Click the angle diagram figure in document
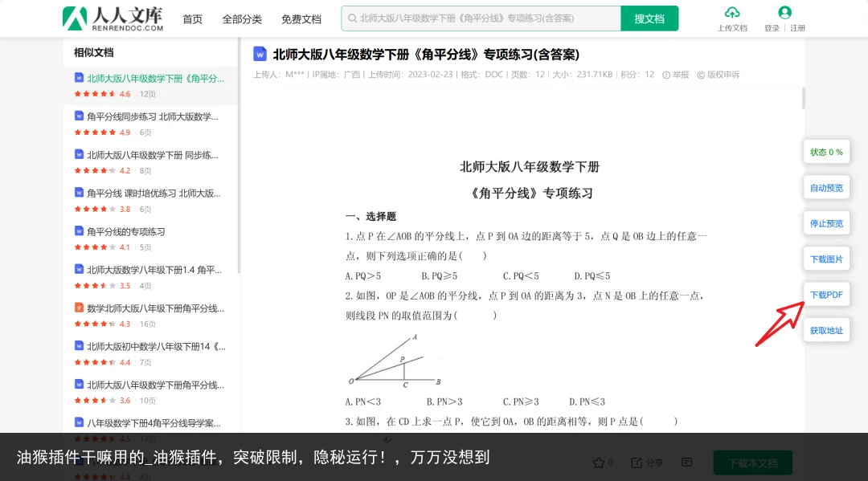 [x=395, y=361]
